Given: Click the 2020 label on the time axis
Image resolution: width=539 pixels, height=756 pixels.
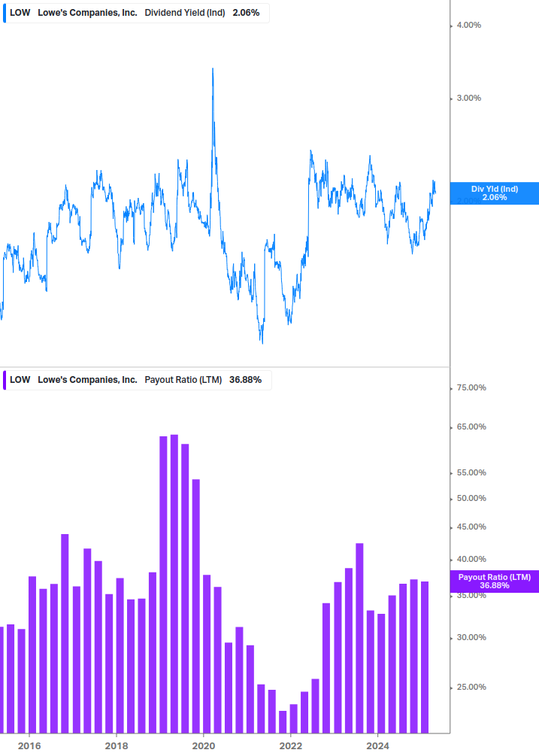Looking at the screenshot, I should pyautogui.click(x=204, y=746).
